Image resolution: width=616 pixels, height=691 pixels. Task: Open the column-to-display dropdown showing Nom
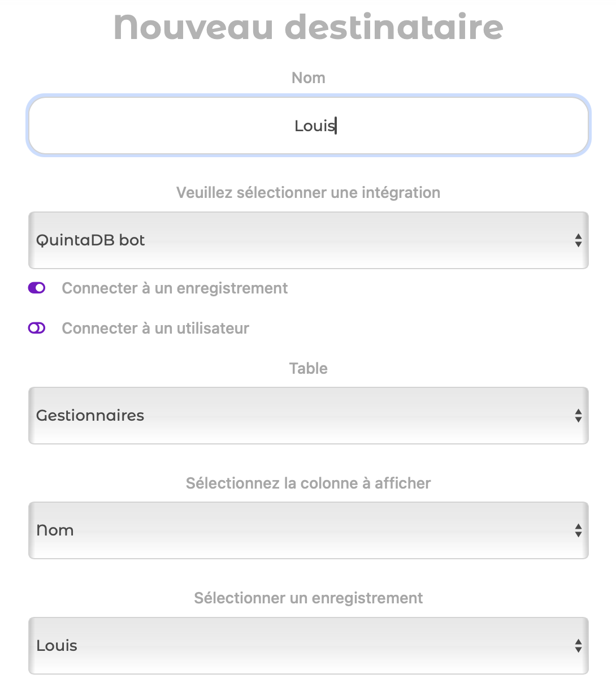(309, 530)
